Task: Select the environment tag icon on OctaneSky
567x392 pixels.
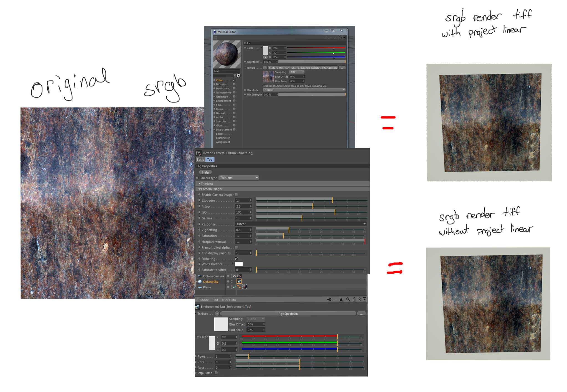Action: pos(239,281)
